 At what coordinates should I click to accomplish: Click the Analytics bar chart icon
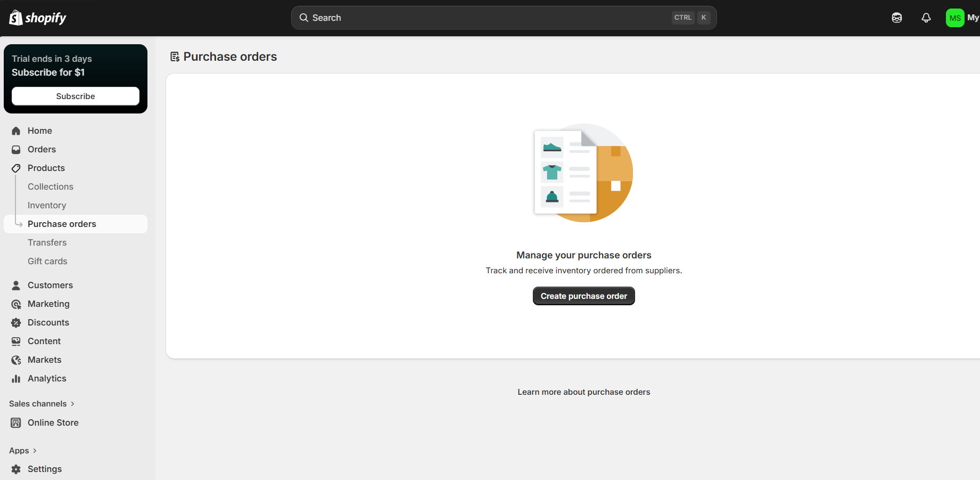click(x=16, y=379)
